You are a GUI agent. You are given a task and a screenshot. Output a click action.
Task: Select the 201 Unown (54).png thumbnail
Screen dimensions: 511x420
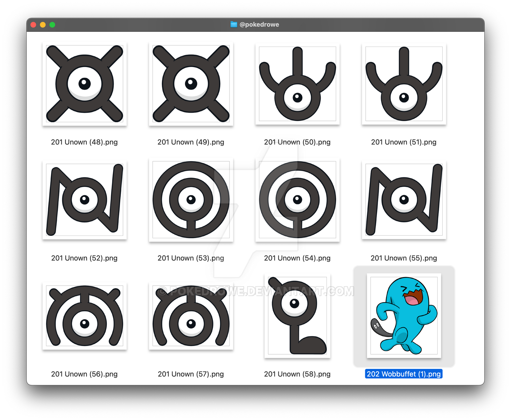[x=297, y=200]
